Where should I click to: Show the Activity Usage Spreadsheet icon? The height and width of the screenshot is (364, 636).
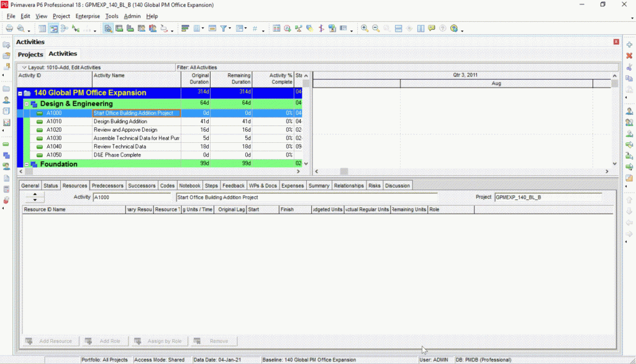(x=119, y=29)
